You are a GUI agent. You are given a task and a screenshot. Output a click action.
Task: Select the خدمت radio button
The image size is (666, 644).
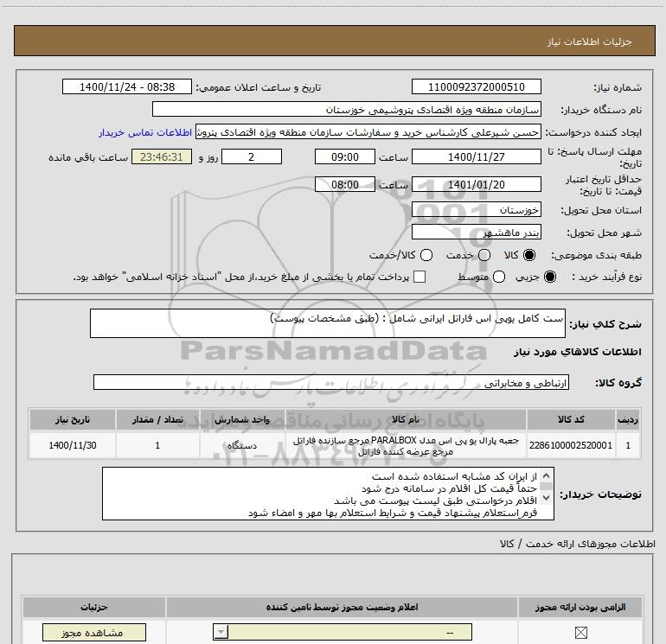pyautogui.click(x=484, y=255)
